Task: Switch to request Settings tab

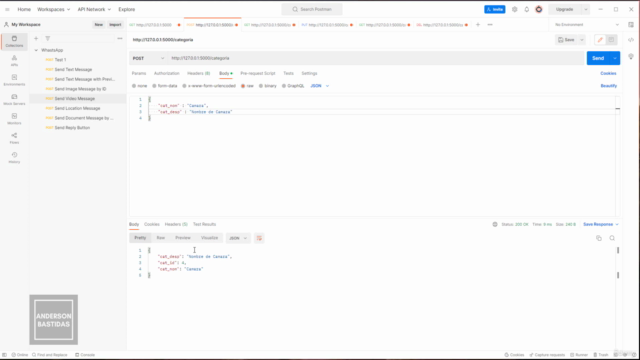Action: coord(309,73)
